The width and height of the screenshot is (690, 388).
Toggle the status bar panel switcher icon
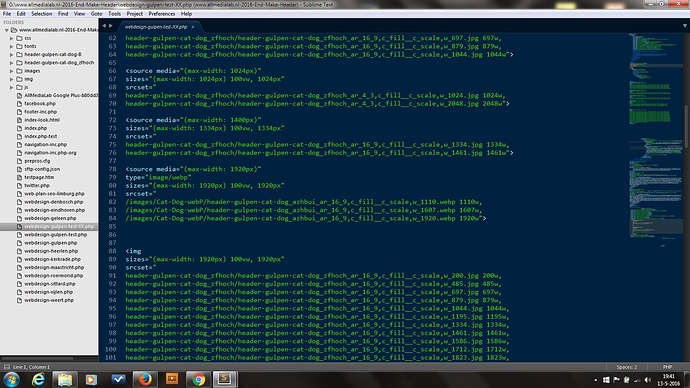point(7,367)
